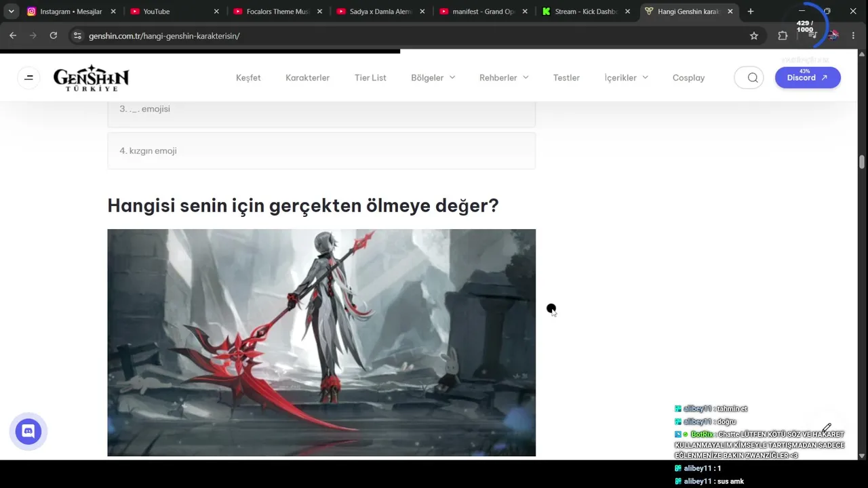Switch to the Kick Stream Dashboard tab
The width and height of the screenshot is (868, 488).
click(587, 12)
